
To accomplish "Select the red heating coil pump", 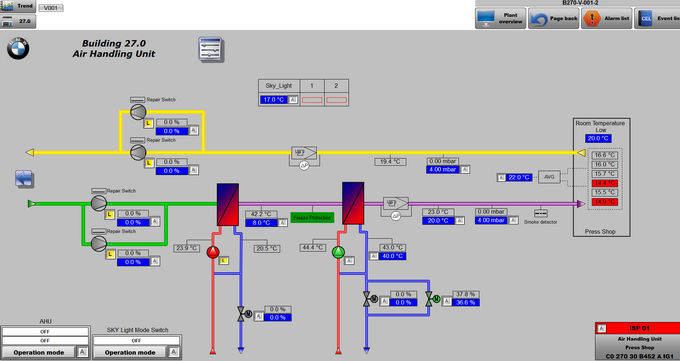I will click(212, 252).
